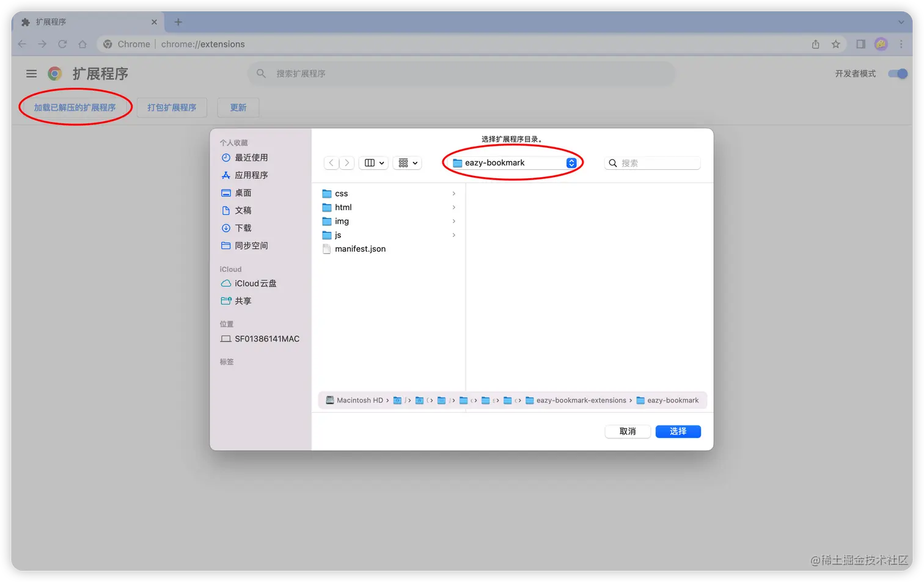The image size is (924, 582).
Task: Open the item grouping dropdown
Action: pyautogui.click(x=408, y=163)
